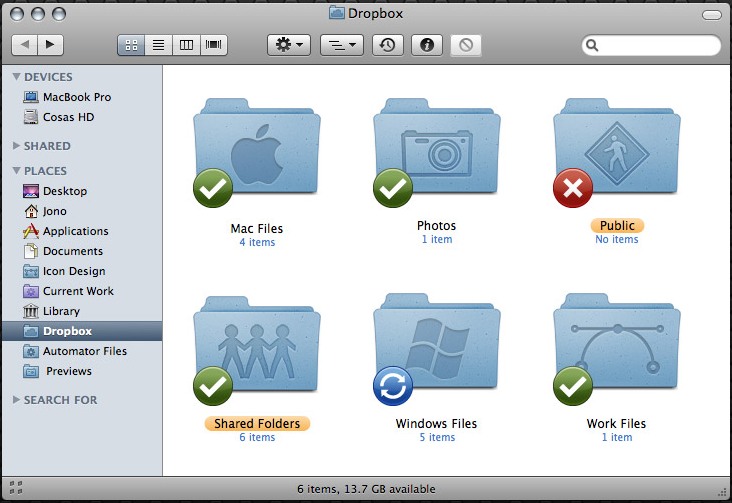Collapse the PLACES section
Image resolution: width=732 pixels, height=503 pixels.
[x=16, y=171]
